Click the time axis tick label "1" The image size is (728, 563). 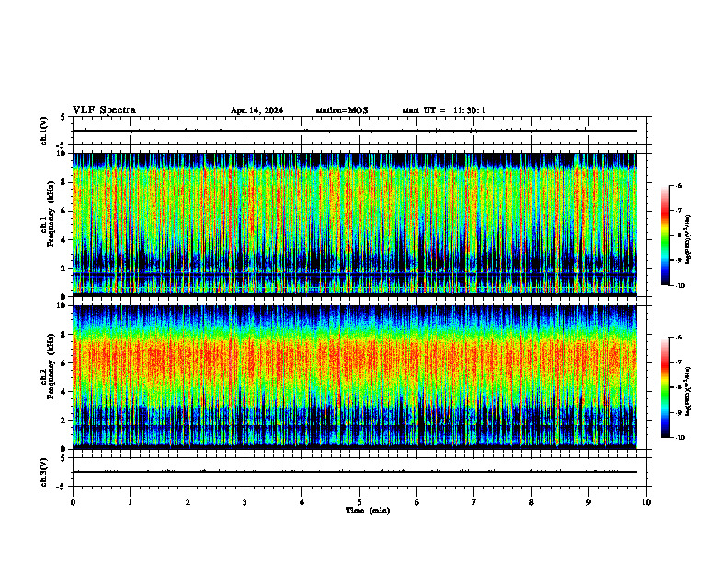[130, 502]
